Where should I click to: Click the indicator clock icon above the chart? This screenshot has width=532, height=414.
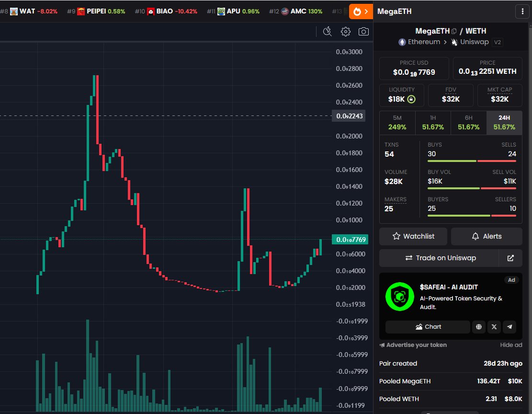[x=328, y=32]
